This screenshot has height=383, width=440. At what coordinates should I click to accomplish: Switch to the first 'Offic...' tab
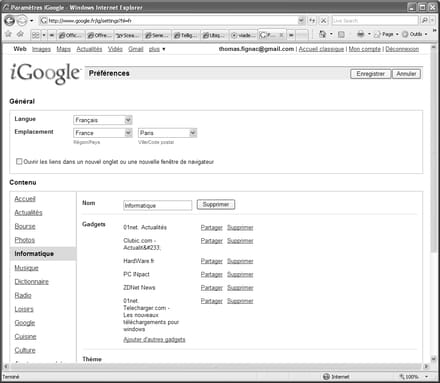point(70,35)
